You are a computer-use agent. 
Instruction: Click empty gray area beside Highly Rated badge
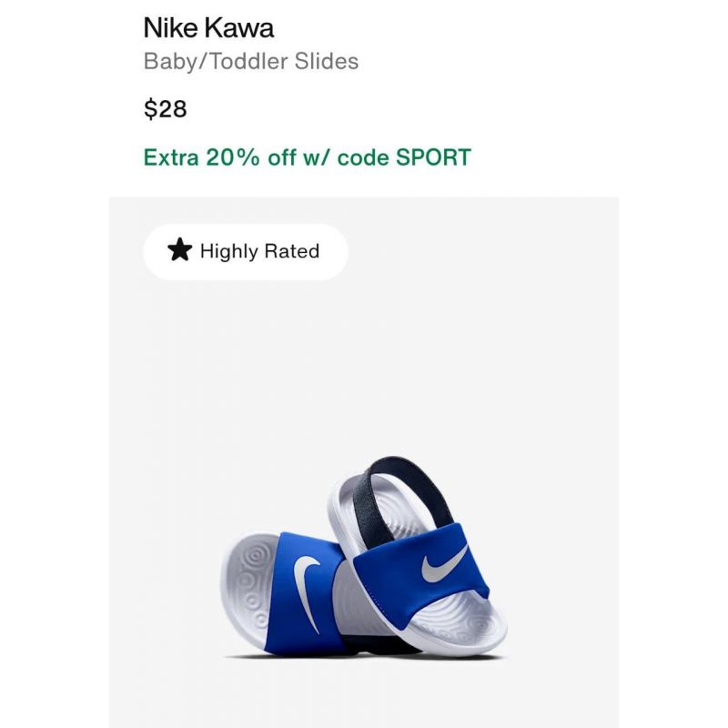click(x=483, y=252)
